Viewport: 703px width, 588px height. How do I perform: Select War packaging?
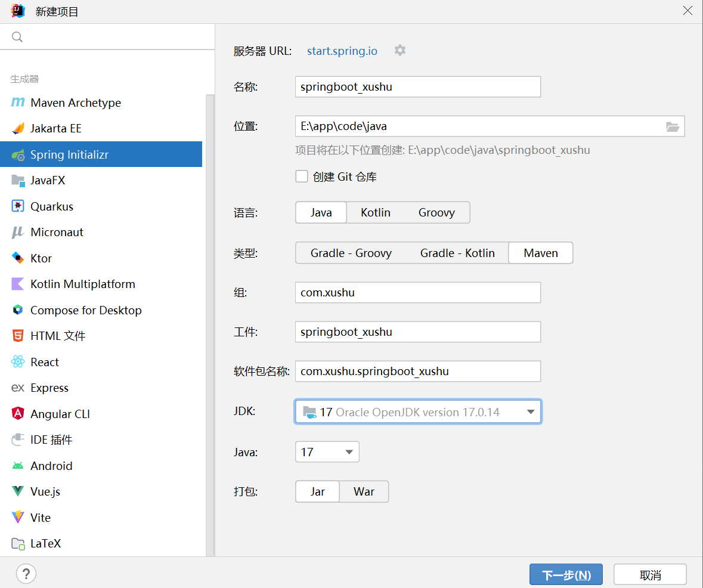[364, 491]
